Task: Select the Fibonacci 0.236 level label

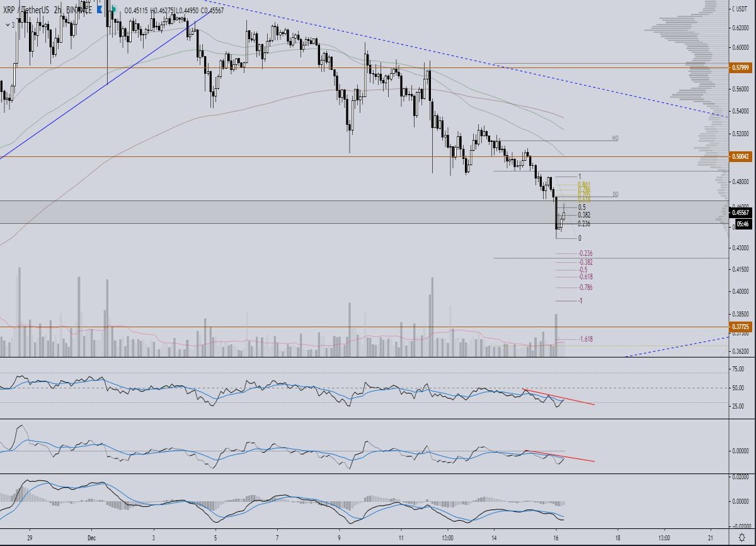Action: (x=584, y=223)
